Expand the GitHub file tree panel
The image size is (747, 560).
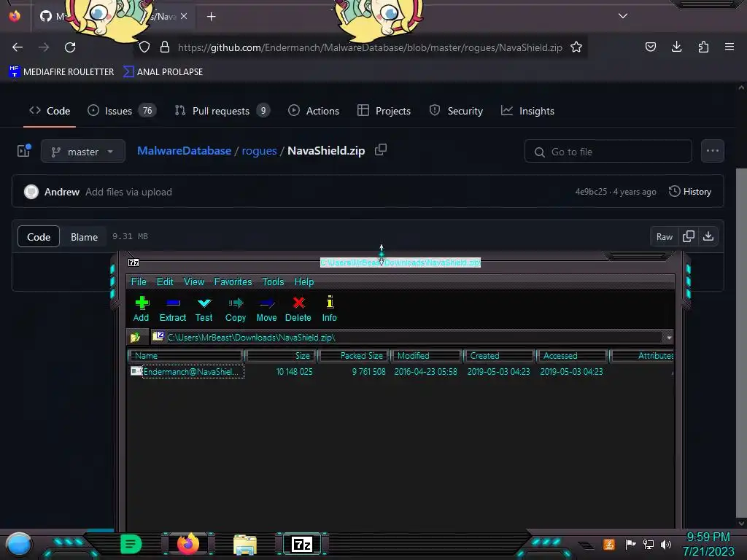(x=24, y=151)
